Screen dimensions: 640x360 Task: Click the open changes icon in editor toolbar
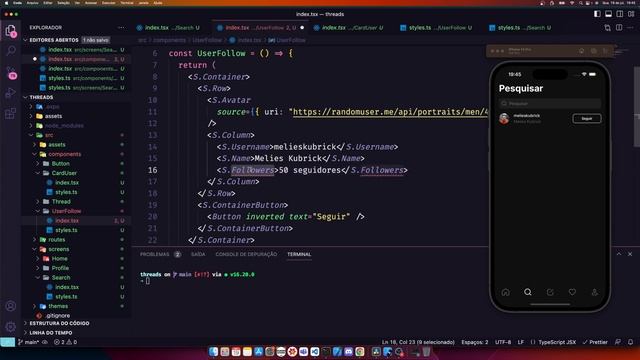(x=607, y=28)
